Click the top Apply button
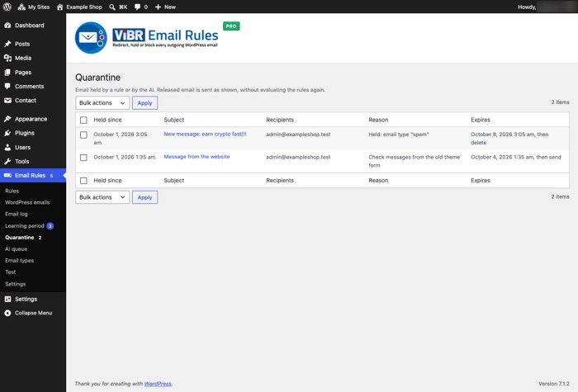578x392 pixels. tap(144, 103)
